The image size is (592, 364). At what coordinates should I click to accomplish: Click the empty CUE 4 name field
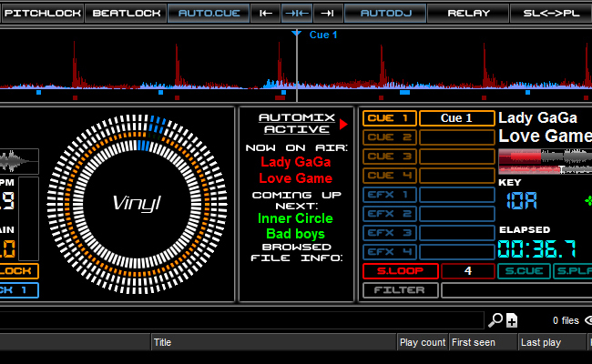[x=457, y=176]
